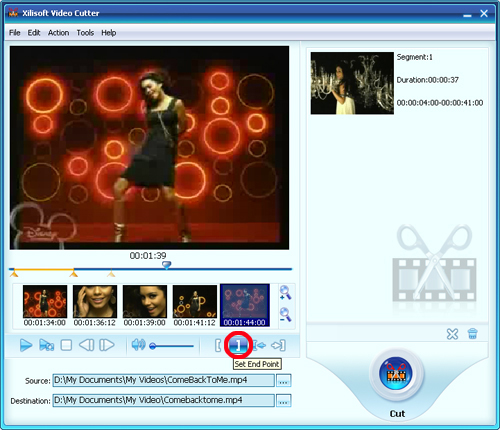Image resolution: width=500 pixels, height=430 pixels.
Task: Clear all segments with trash icon
Action: click(x=473, y=334)
